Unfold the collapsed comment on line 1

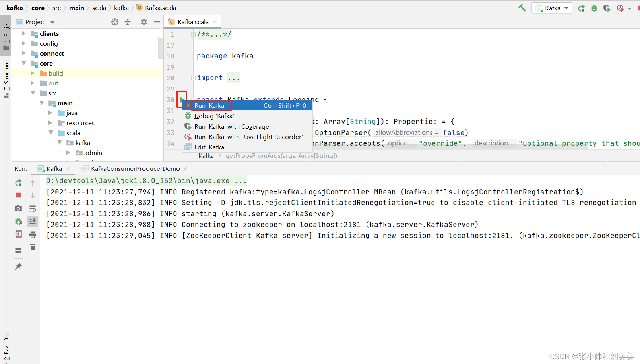pos(193,34)
